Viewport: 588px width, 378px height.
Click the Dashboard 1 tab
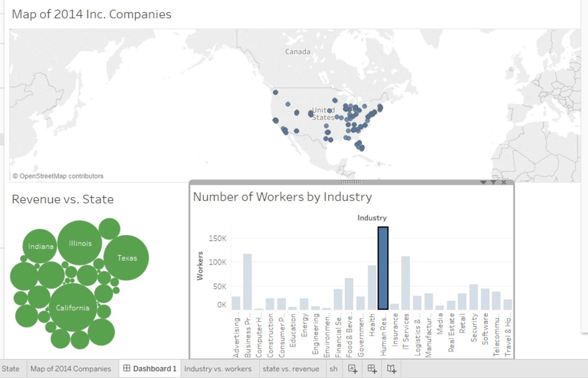tap(150, 369)
